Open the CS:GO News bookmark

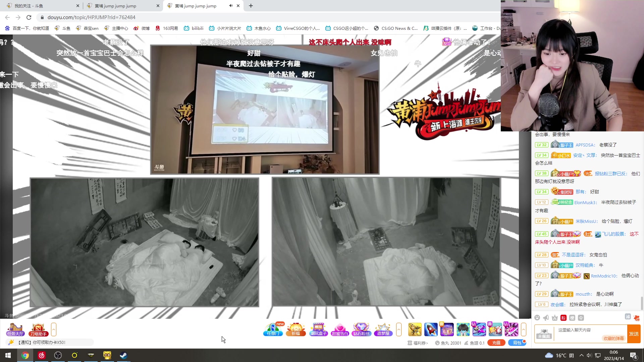(396, 28)
